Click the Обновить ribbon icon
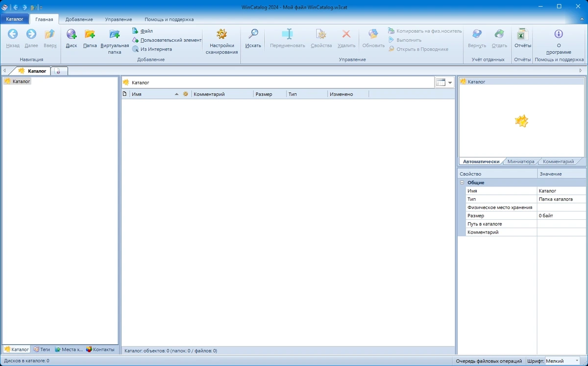This screenshot has width=588, height=366. 373,34
